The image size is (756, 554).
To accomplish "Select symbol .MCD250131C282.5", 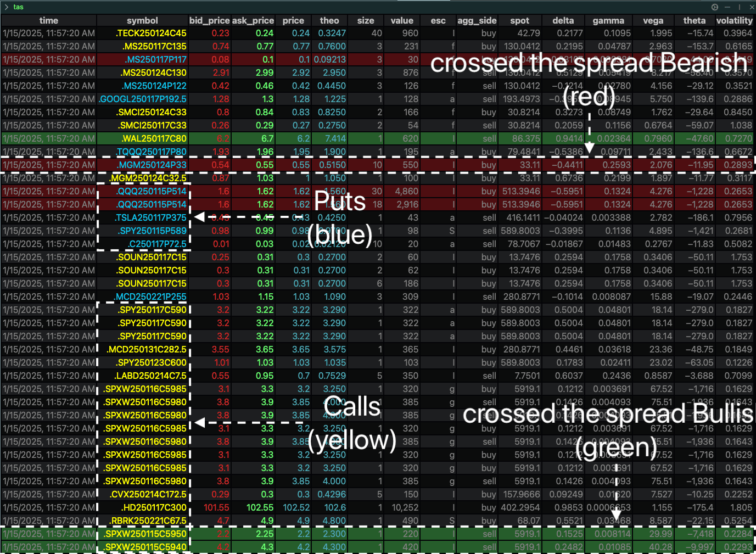I will [x=146, y=349].
